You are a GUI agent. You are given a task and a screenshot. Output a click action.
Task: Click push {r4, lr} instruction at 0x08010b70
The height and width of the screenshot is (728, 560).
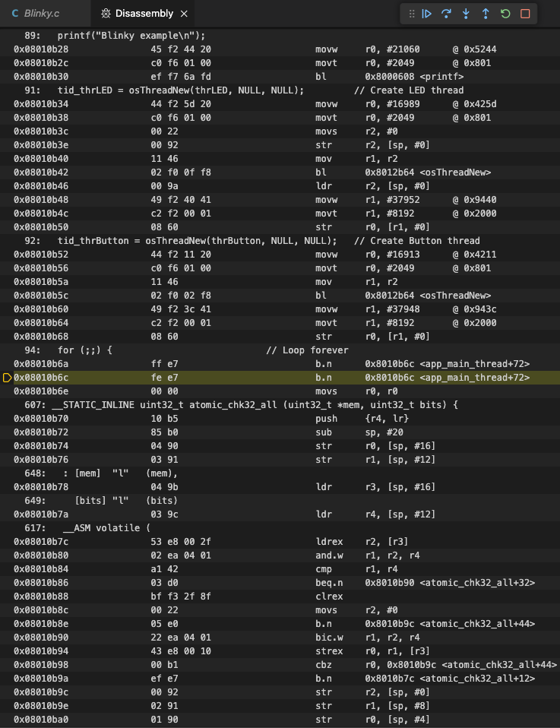tap(280, 419)
